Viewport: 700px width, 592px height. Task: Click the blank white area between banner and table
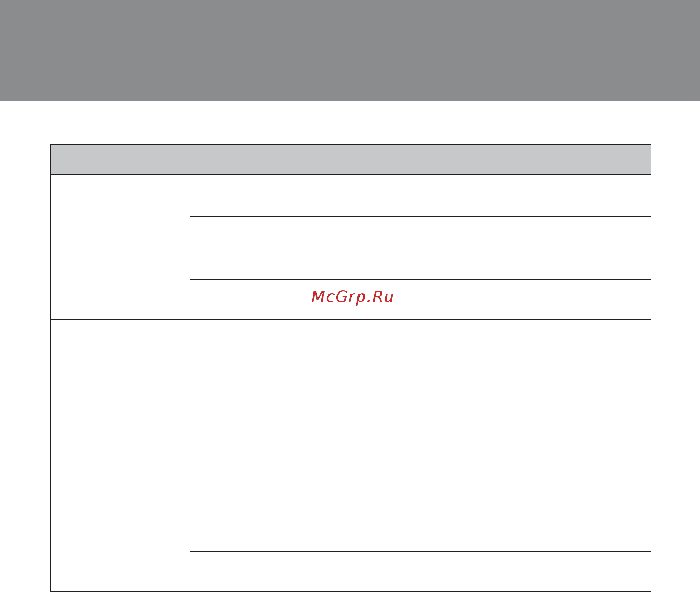click(350, 123)
